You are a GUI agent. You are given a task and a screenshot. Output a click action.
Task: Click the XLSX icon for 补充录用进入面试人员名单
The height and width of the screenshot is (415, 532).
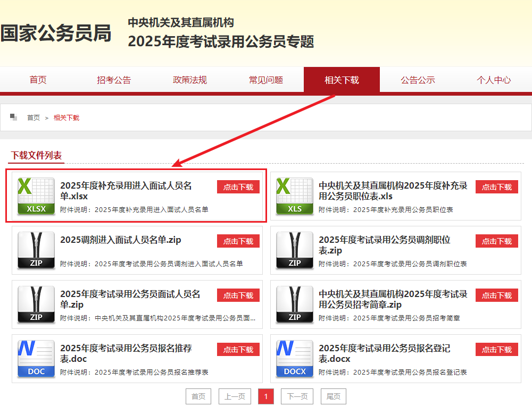click(36, 196)
